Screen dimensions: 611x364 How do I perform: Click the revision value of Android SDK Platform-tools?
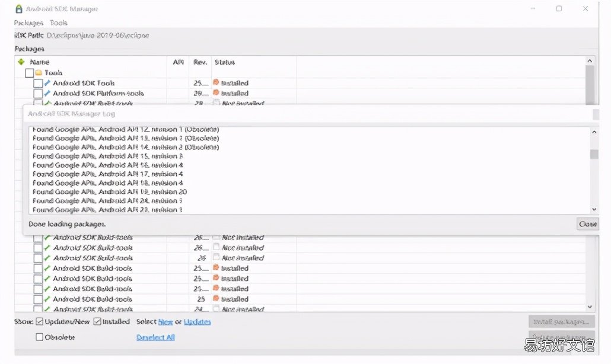tap(201, 94)
